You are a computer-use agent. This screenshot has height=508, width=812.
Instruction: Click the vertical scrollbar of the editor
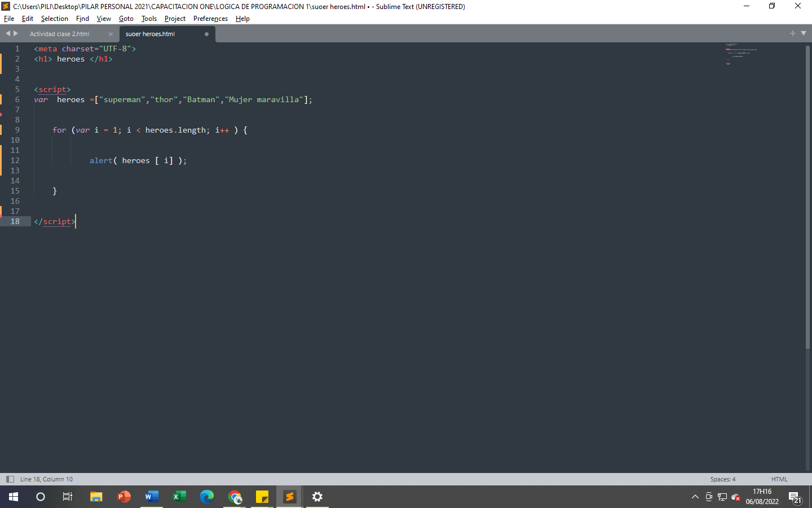pos(807,198)
